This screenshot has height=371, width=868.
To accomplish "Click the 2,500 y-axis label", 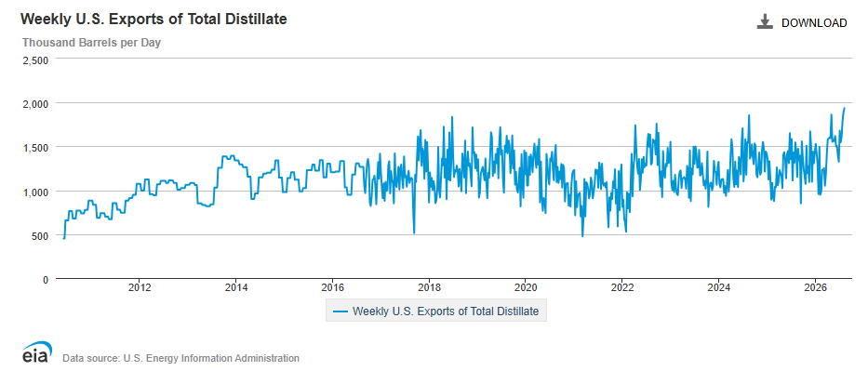I will [35, 60].
